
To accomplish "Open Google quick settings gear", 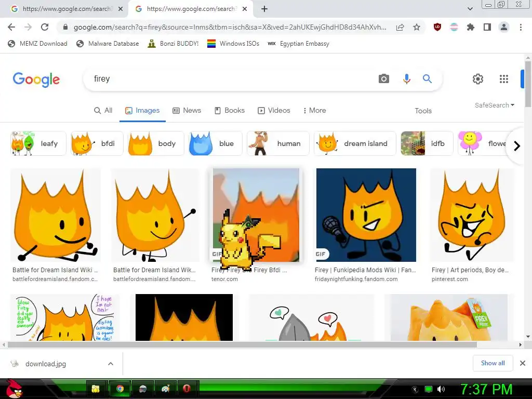I will pos(478,79).
